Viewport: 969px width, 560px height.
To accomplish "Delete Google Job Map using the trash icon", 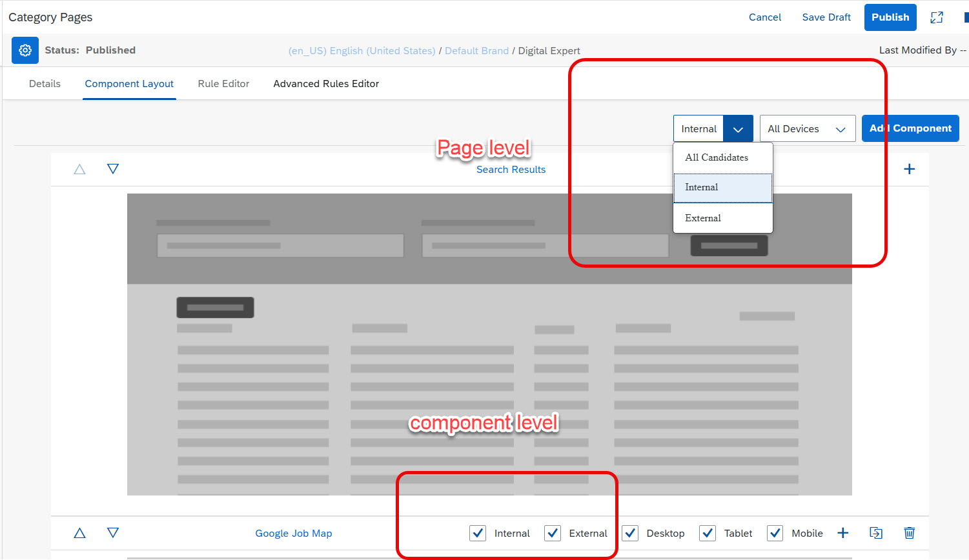I will [909, 533].
